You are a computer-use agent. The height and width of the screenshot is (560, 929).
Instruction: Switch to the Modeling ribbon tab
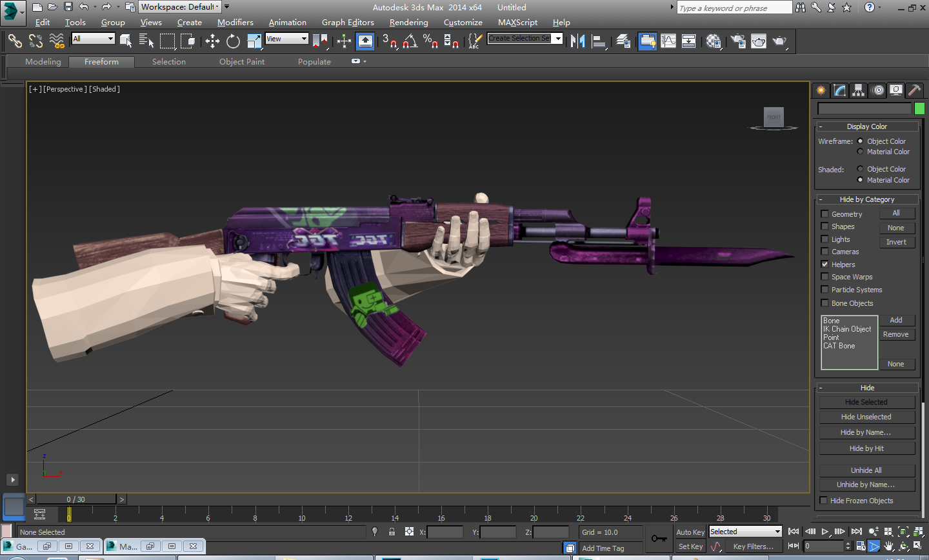[43, 62]
